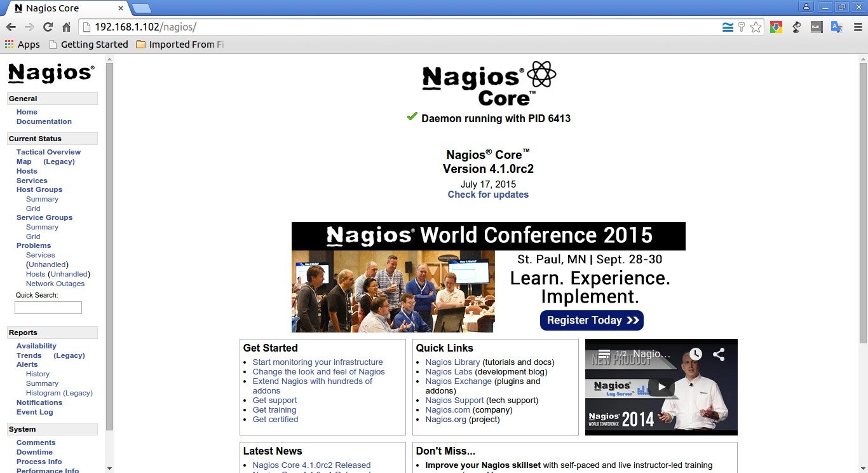Click the blue waves extension icon in address bar
The width and height of the screenshot is (868, 473).
(728, 27)
